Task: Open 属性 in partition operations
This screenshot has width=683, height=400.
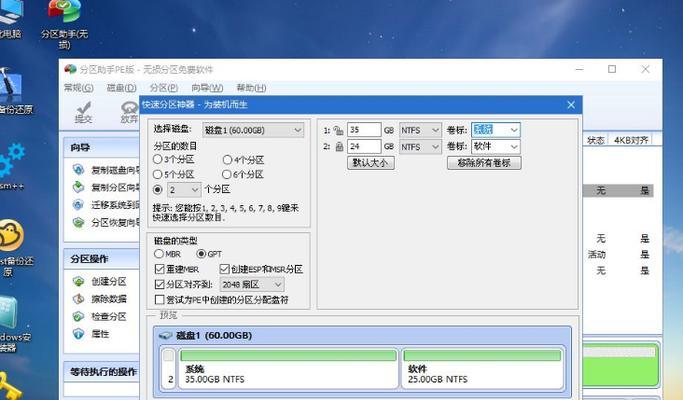Action: pos(91,334)
